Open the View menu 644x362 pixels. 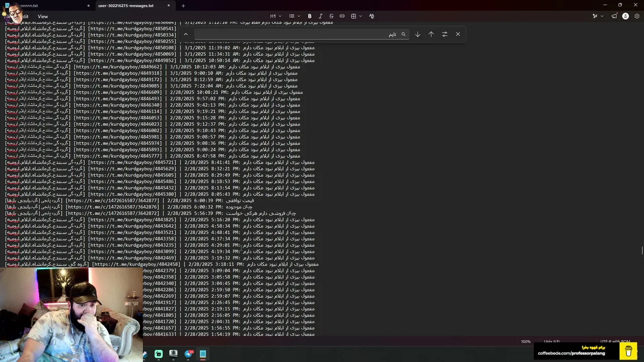tap(43, 17)
